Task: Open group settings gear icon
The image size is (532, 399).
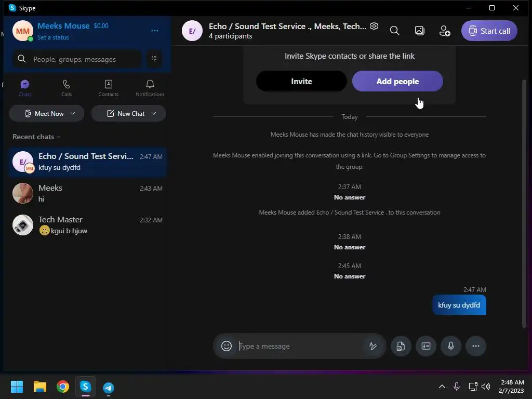Action: tap(374, 26)
